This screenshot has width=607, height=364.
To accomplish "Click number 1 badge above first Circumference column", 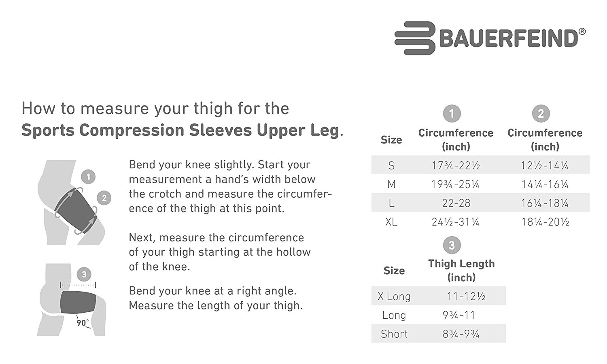I will tap(452, 114).
